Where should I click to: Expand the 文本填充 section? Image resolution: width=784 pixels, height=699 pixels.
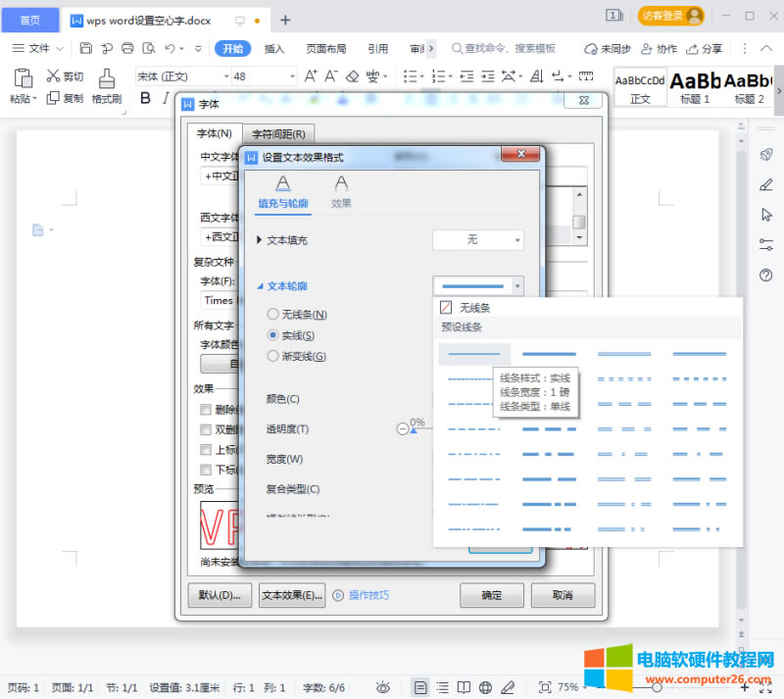260,240
